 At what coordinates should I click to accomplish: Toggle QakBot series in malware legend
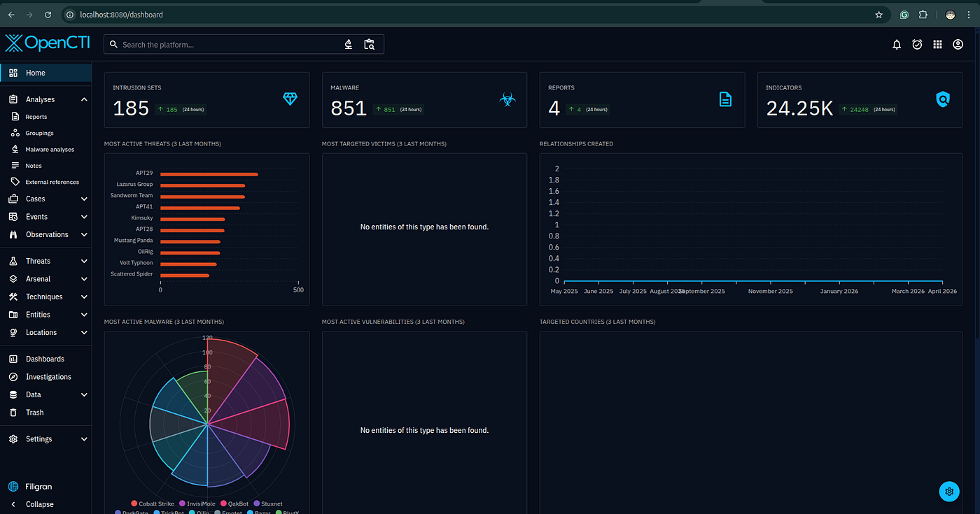(x=235, y=504)
